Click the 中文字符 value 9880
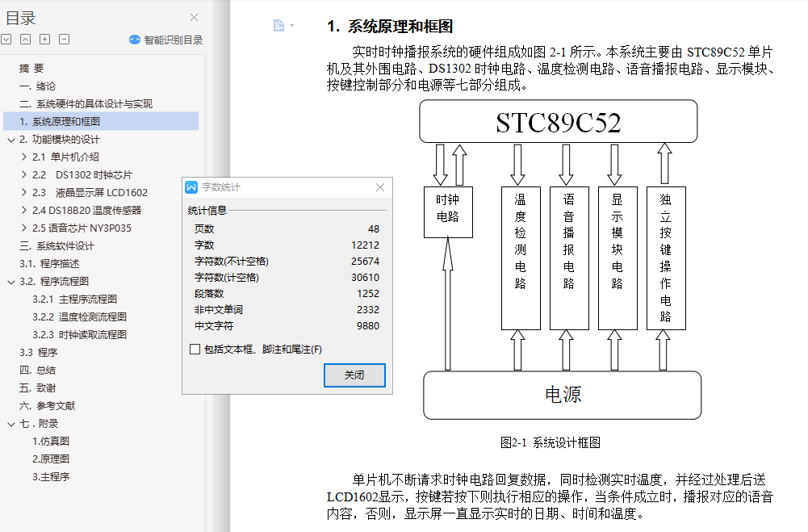Viewport: 808px width, 532px height. point(368,326)
